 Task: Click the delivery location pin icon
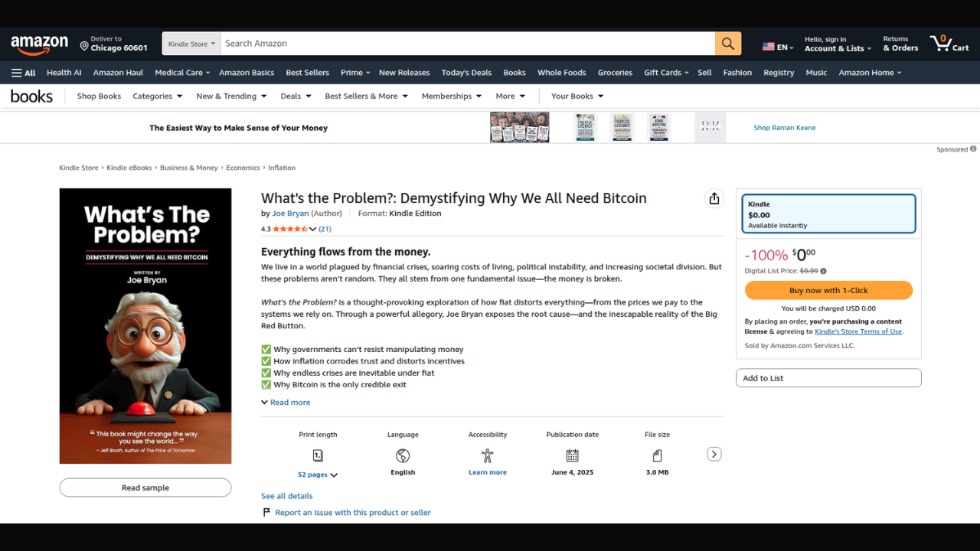[x=84, y=47]
